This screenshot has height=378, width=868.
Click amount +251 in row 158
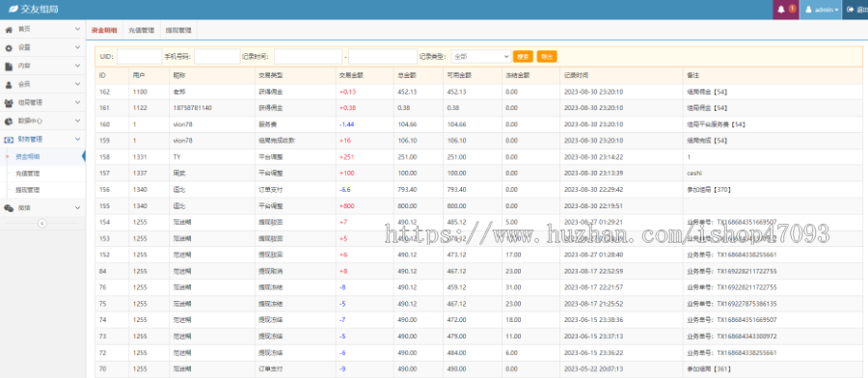[346, 157]
